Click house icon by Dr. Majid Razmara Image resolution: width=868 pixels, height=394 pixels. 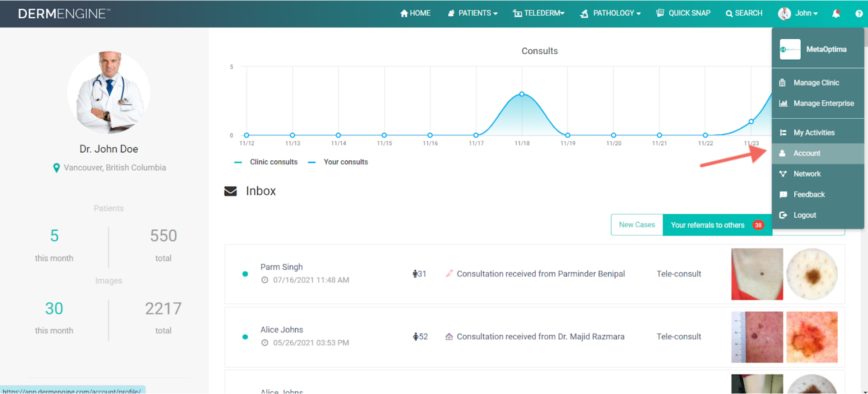[x=449, y=337]
